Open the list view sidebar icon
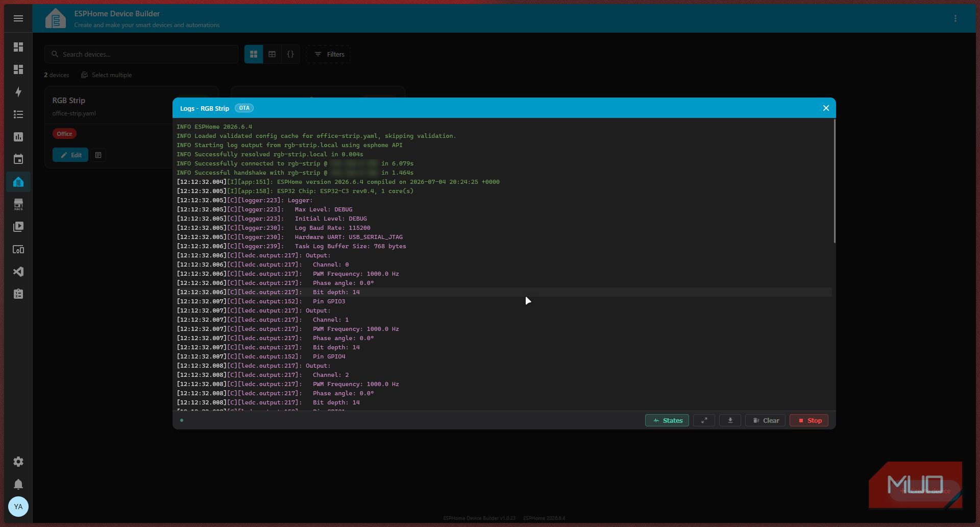The image size is (980, 527). click(18, 114)
